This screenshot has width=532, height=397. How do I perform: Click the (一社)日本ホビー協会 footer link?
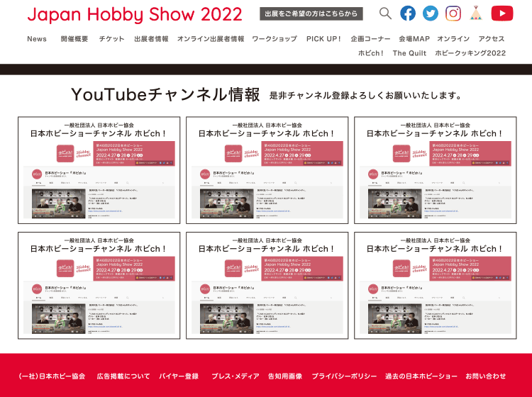[52, 376]
